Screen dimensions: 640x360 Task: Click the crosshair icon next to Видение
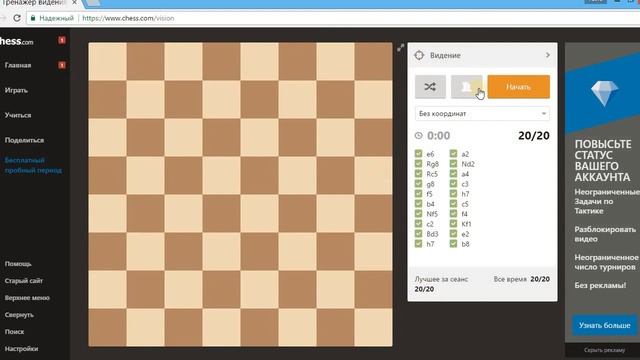tap(419, 55)
